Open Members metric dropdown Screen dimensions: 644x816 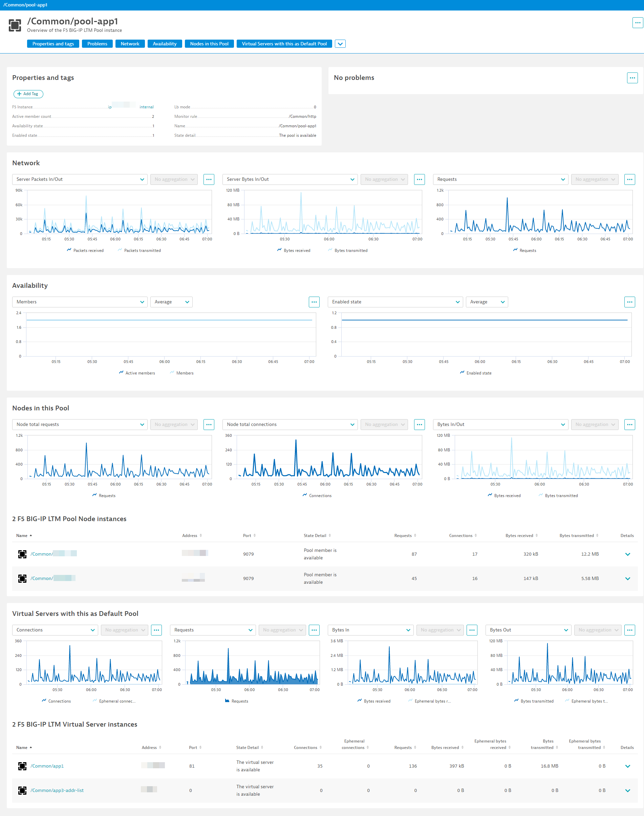point(80,302)
